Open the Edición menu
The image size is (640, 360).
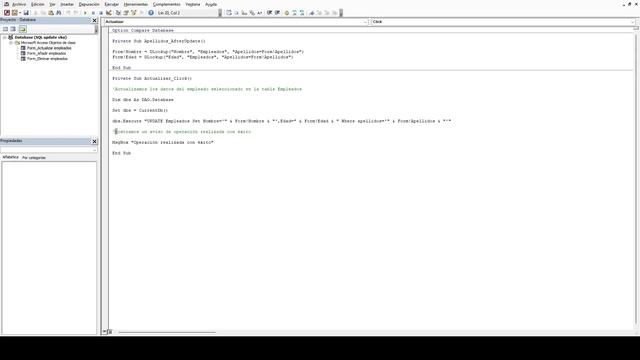point(38,4)
